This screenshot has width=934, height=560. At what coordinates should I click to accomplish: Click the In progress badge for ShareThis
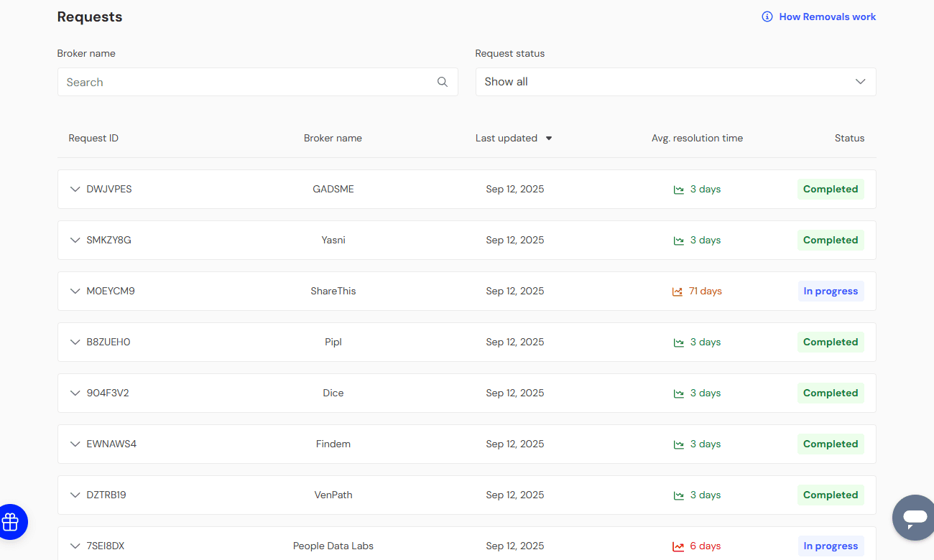pos(831,291)
